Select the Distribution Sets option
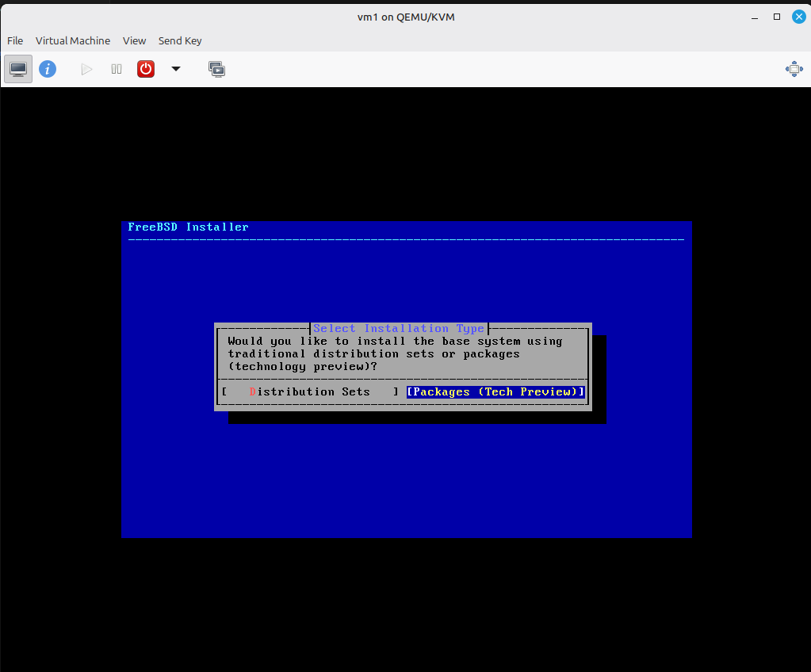The image size is (811, 672). (x=310, y=391)
